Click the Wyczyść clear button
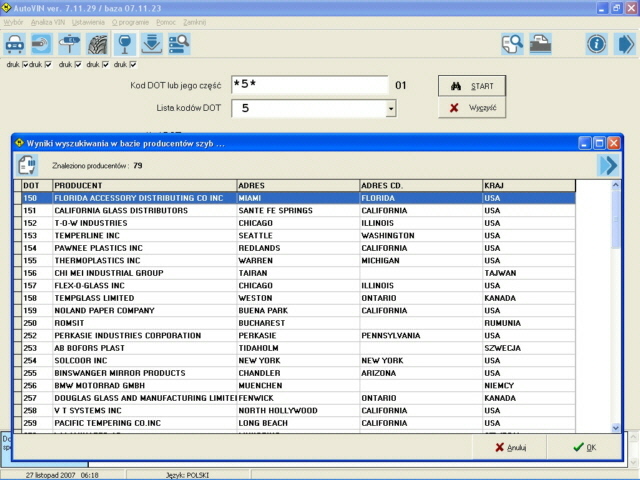640x480 pixels. pos(473,107)
